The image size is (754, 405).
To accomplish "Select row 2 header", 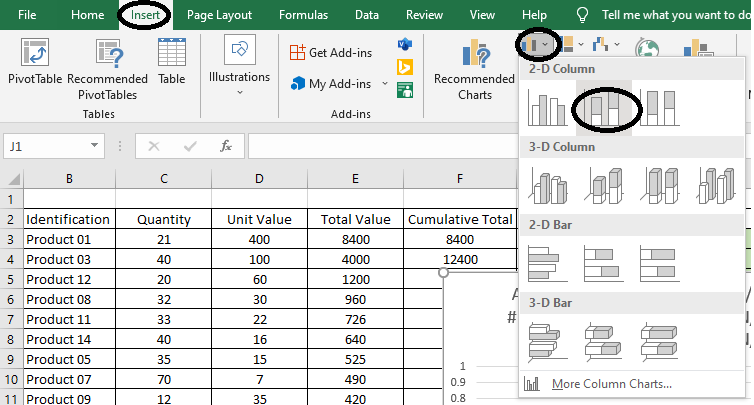I will click(x=12, y=219).
